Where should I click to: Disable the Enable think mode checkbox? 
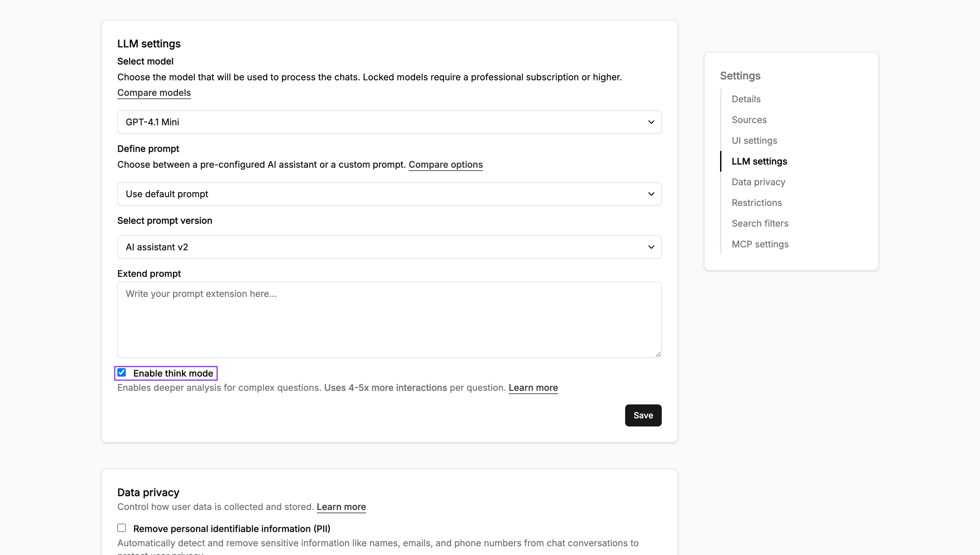click(121, 372)
